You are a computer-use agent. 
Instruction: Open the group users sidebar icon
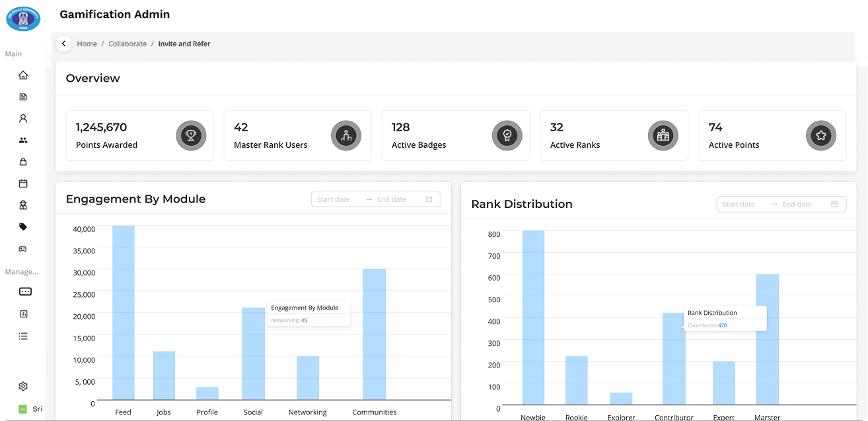[x=23, y=141]
